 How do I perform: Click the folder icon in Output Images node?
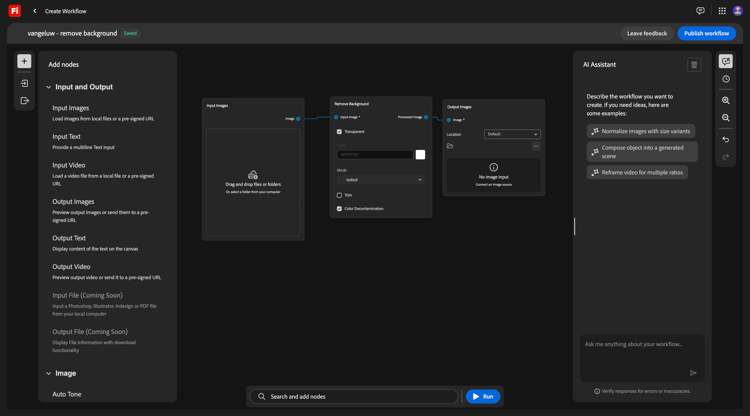tap(450, 146)
